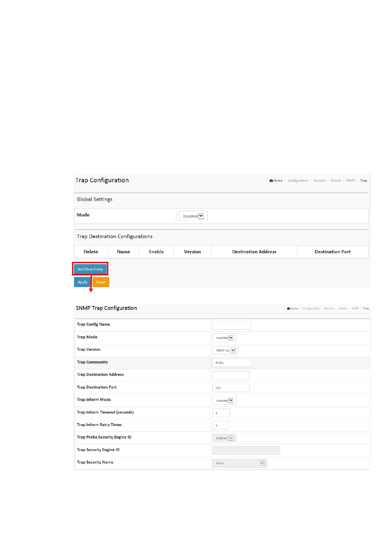Click the Trap Community label
Image resolution: width=392 pixels, height=554 pixels.
92,362
